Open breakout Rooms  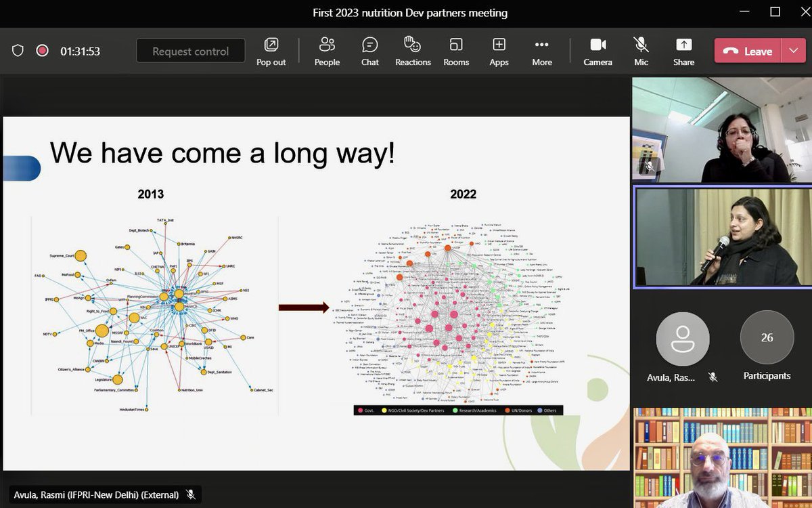click(456, 51)
